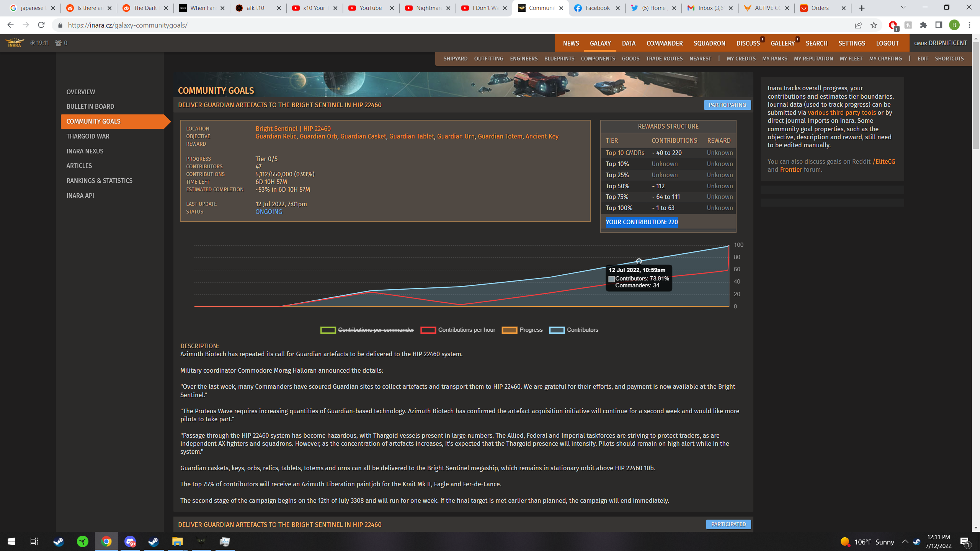Viewport: 980px width, 551px height.
Task: Open Task View on taskbar
Action: (x=34, y=541)
